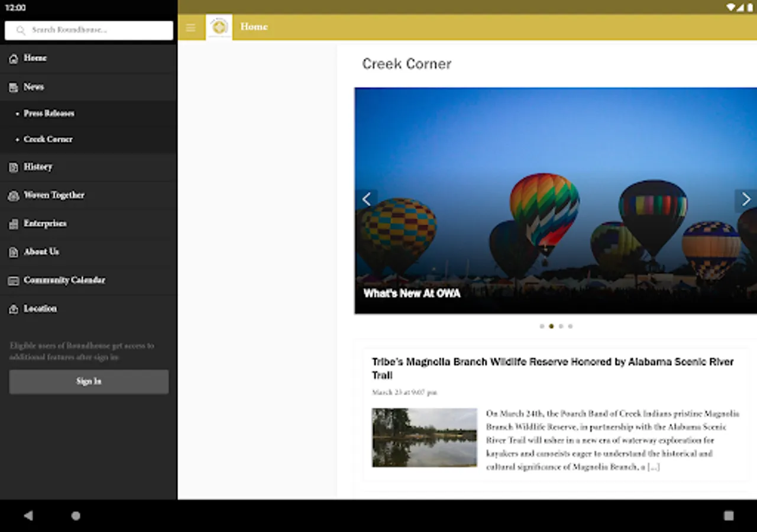
Task: Go to next carousel slide arrow
Action: [746, 200]
